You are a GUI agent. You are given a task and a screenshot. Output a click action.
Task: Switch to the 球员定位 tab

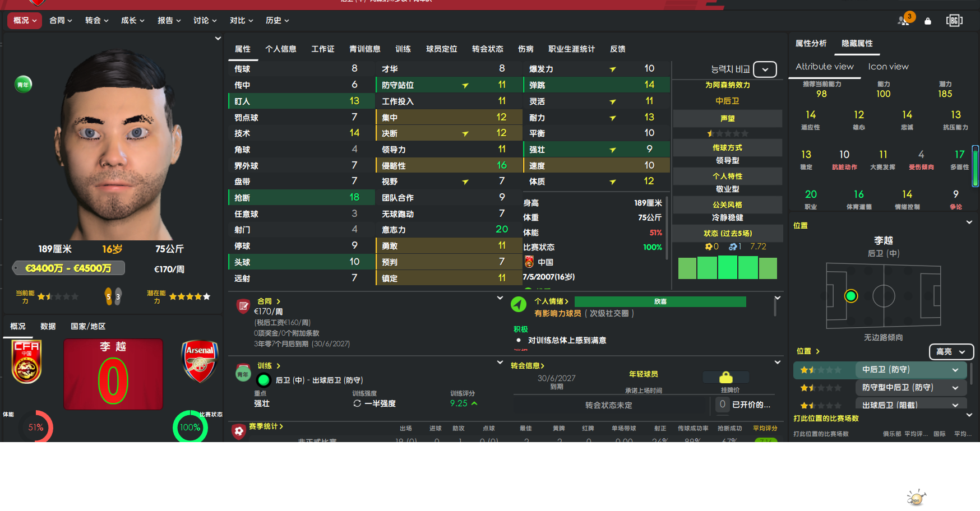tap(441, 49)
